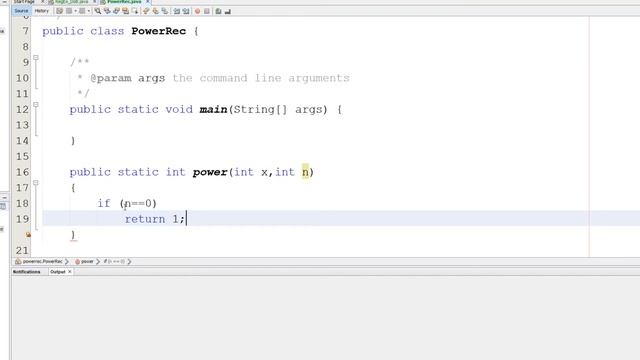Click the '@param args' Javadoc text
This screenshot has width=640, height=360.
pos(128,78)
